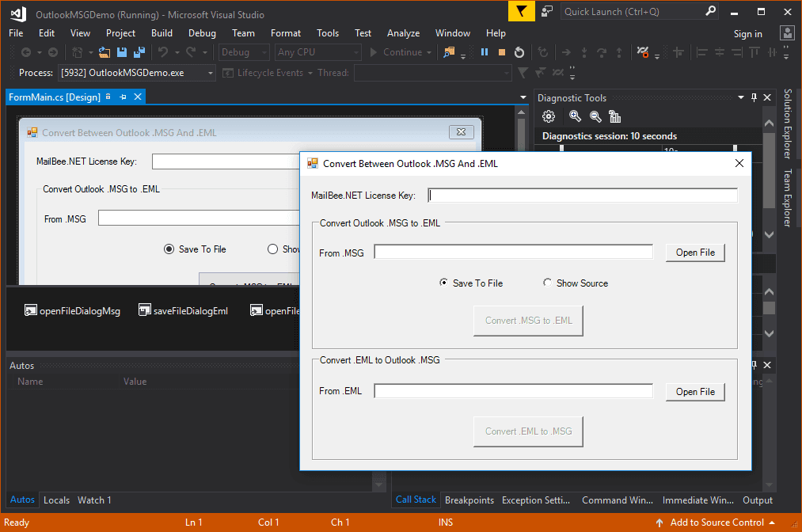This screenshot has width=802, height=532.
Task: Click the Send Feedback person icon
Action: click(x=547, y=11)
